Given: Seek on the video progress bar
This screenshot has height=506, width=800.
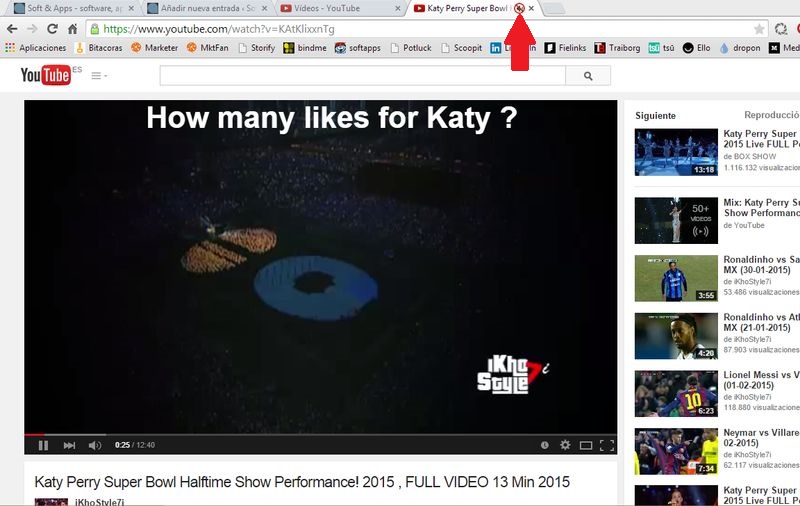Looking at the screenshot, I should (320, 435).
